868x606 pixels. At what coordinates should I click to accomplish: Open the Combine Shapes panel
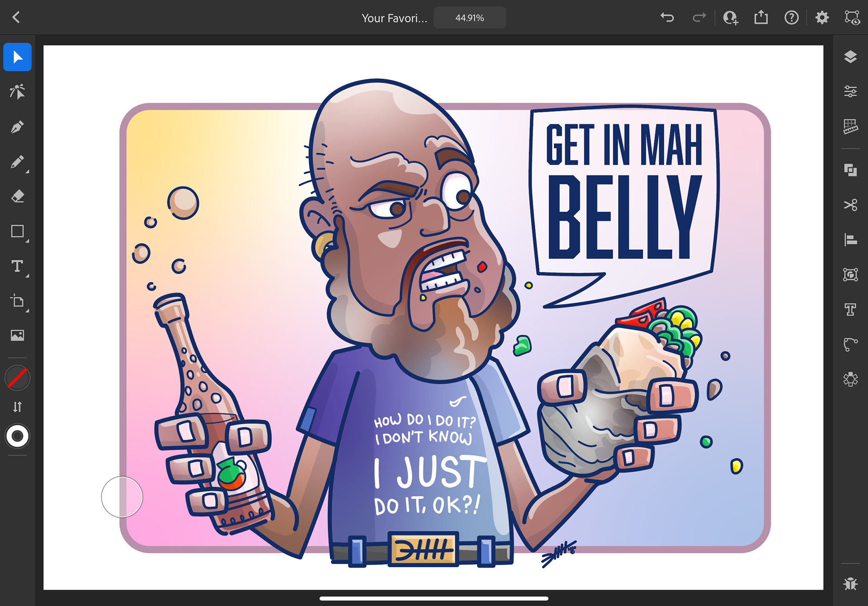850,170
